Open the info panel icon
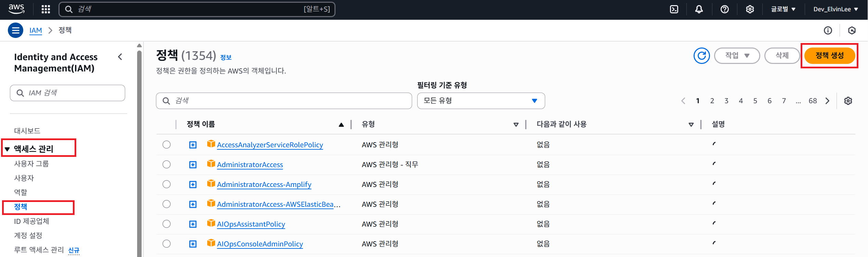 [x=828, y=30]
